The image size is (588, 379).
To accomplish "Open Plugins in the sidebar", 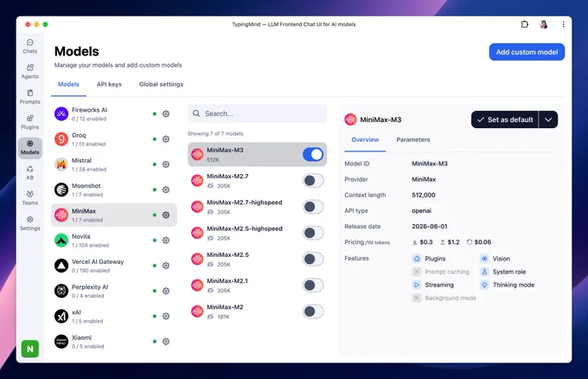I will (x=30, y=122).
